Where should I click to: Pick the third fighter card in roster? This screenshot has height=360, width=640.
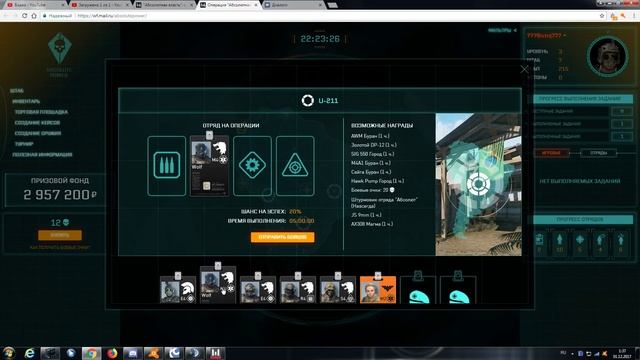point(258,289)
